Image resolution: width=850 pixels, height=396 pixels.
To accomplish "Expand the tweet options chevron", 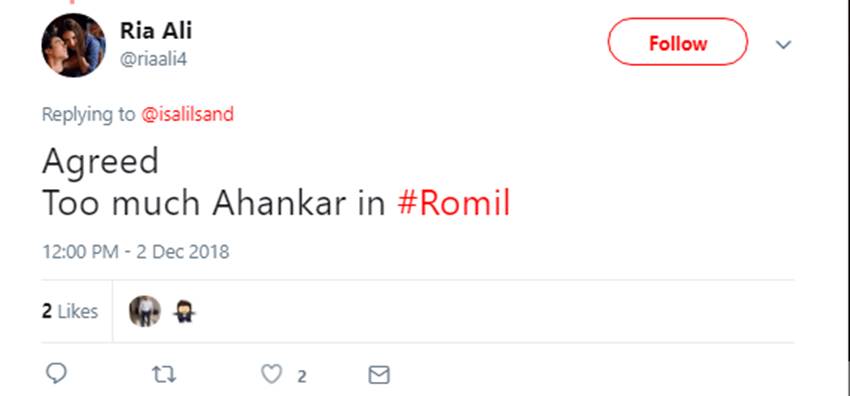I will (783, 44).
